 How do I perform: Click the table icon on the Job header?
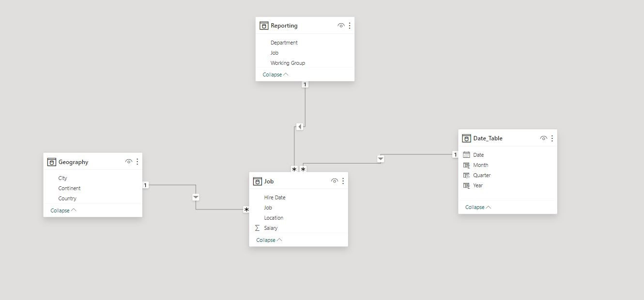[257, 181]
